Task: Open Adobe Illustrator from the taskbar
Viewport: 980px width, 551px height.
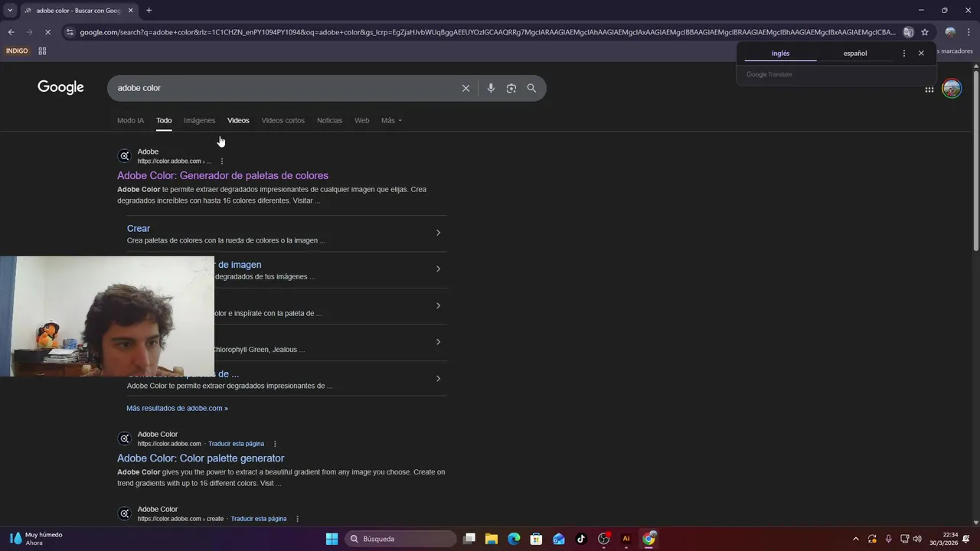Action: (626, 539)
